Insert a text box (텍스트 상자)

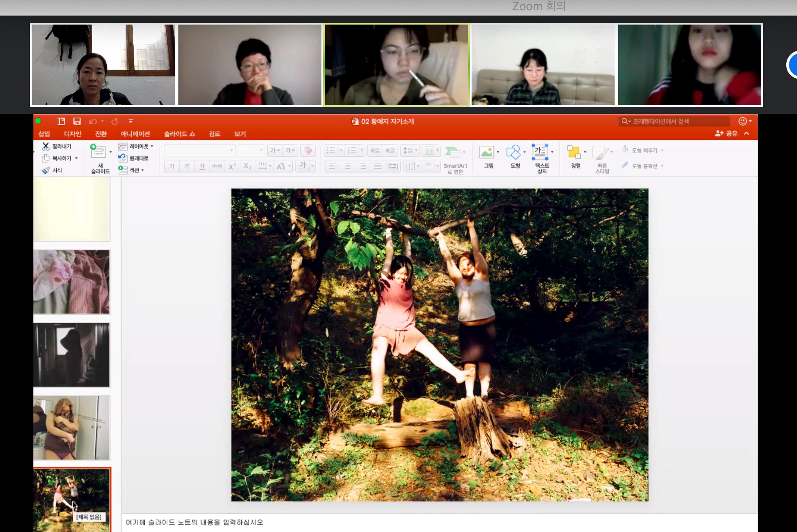[539, 152]
